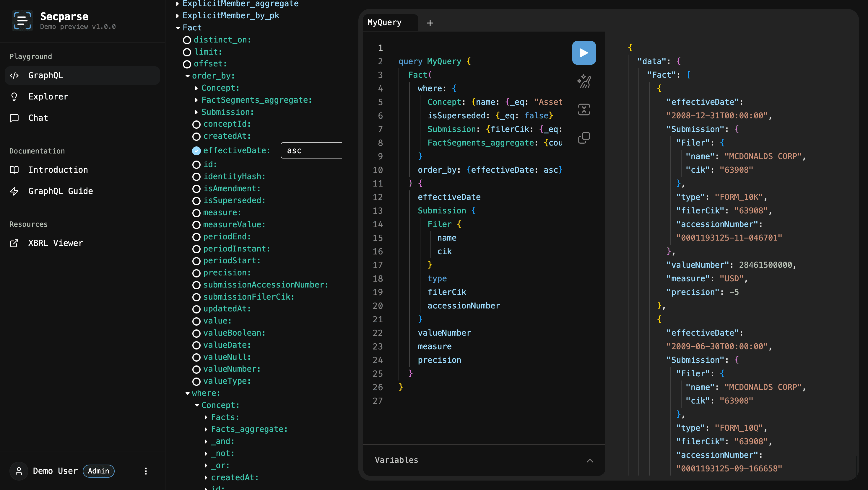Switch to the MyQuery tab
Image resolution: width=868 pixels, height=490 pixels.
[384, 22]
